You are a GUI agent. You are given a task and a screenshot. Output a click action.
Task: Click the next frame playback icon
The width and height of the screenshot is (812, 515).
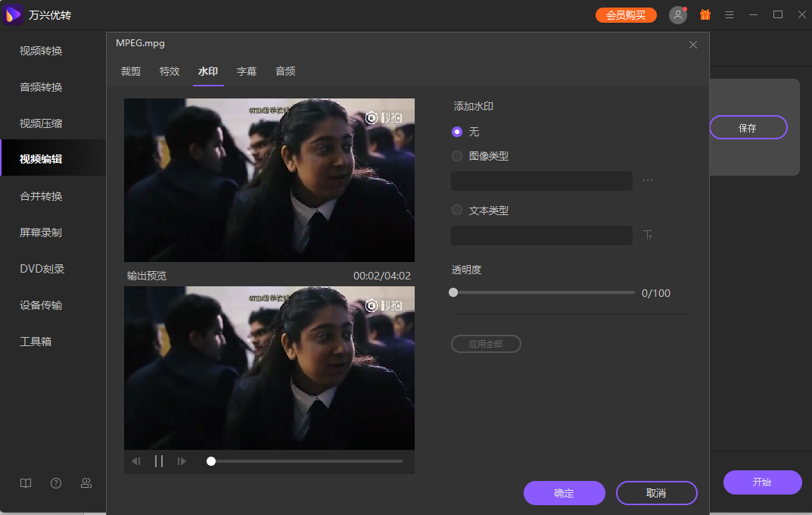[182, 461]
